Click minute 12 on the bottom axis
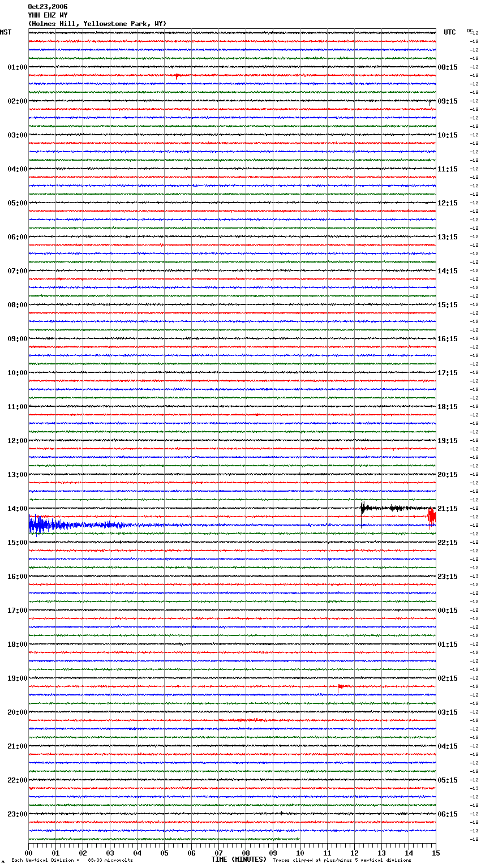Screen dimensions: 481x868 tap(354, 853)
